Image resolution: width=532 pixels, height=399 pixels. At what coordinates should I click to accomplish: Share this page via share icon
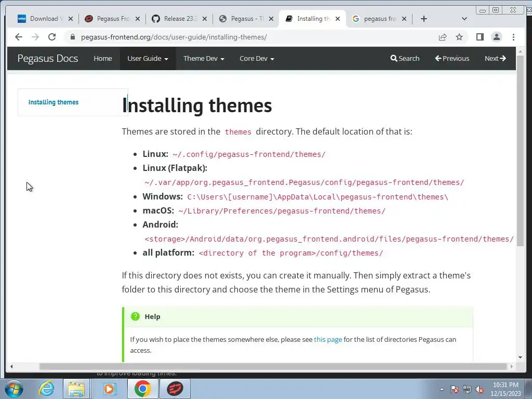443,37
